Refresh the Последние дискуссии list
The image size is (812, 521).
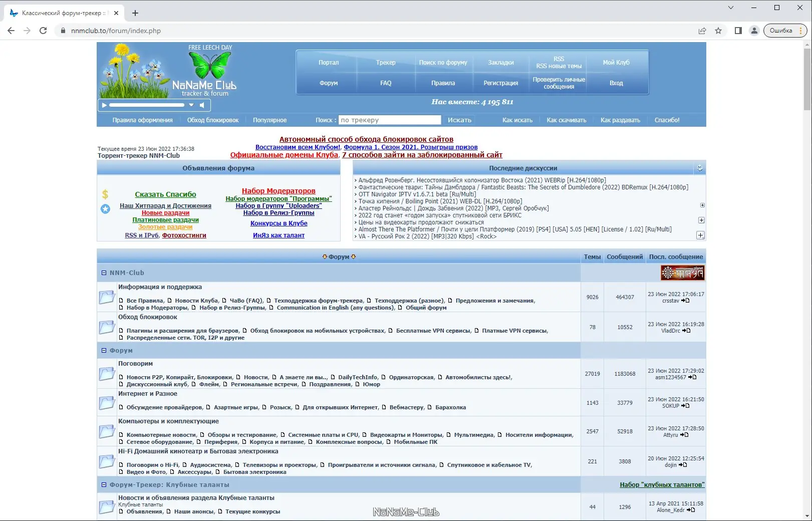(700, 168)
